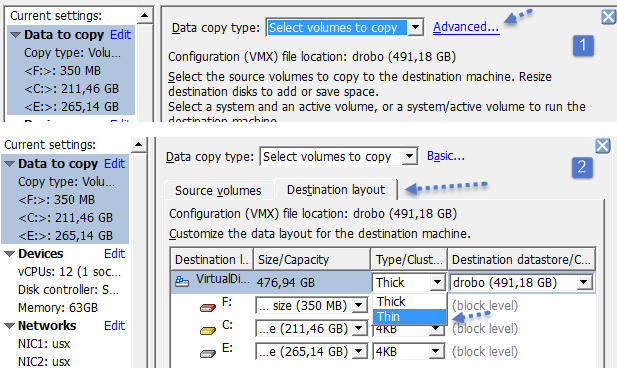Edit the Networks settings
This screenshot has width=617, height=371.
(x=114, y=326)
